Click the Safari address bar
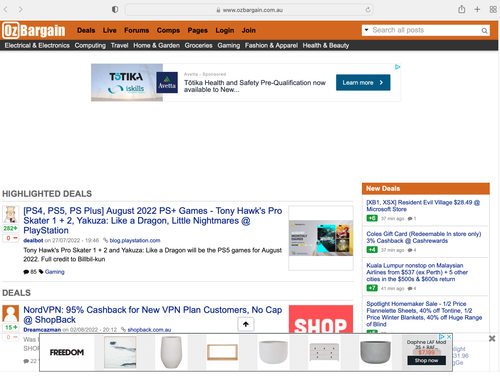This screenshot has width=500, height=379. tap(249, 10)
